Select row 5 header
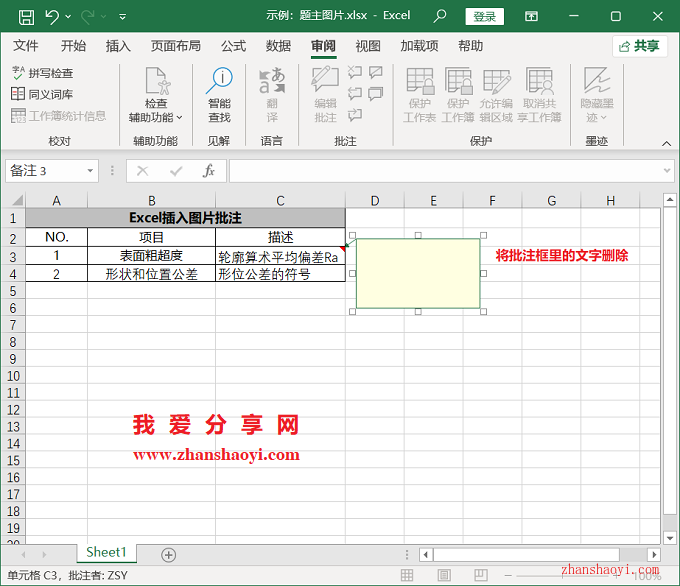 coord(13,291)
